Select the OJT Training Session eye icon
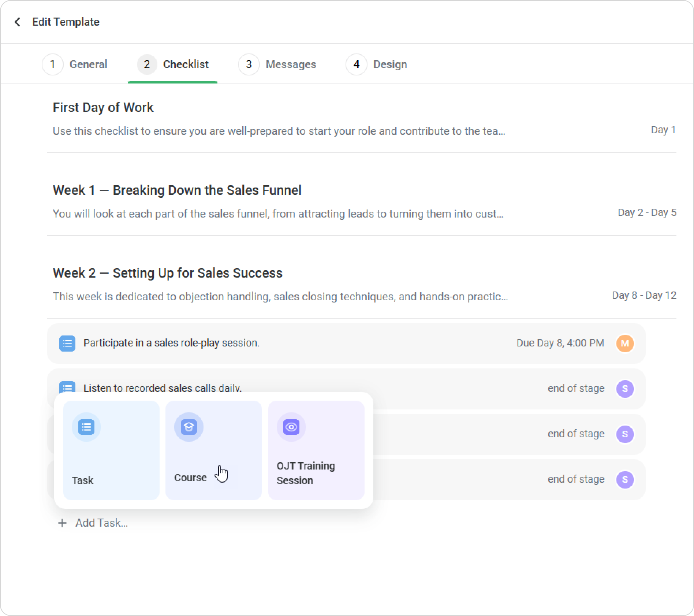 click(x=291, y=427)
